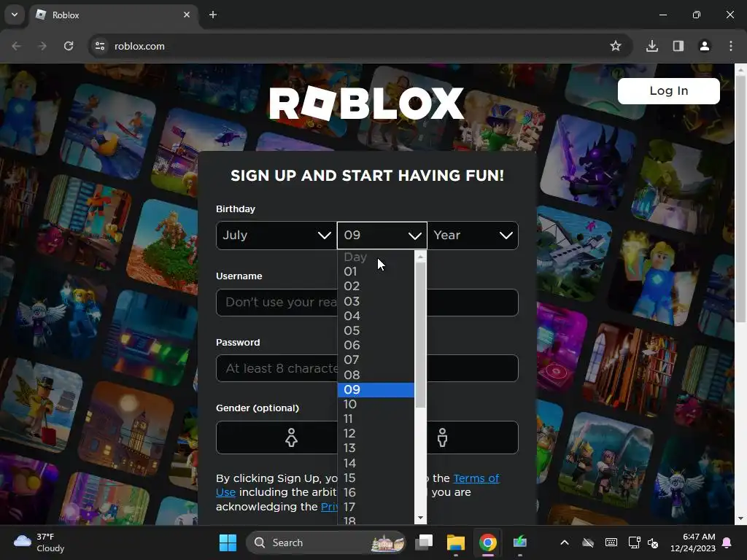Open the Windows Start menu
Viewport: 747px width, 560px height.
click(228, 542)
